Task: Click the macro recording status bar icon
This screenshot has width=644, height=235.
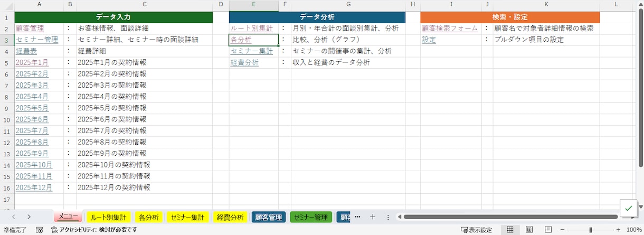Action: click(40, 230)
